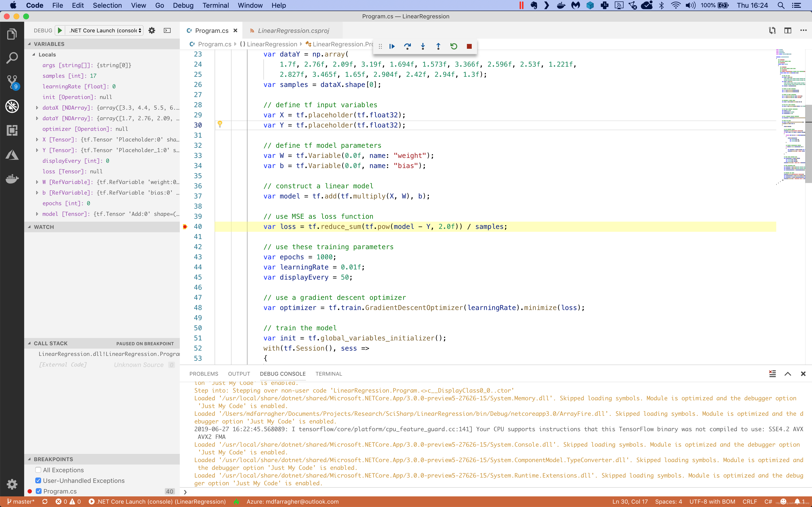Click the debug Continue button
Viewport: 812px width, 507px height.
(x=392, y=46)
